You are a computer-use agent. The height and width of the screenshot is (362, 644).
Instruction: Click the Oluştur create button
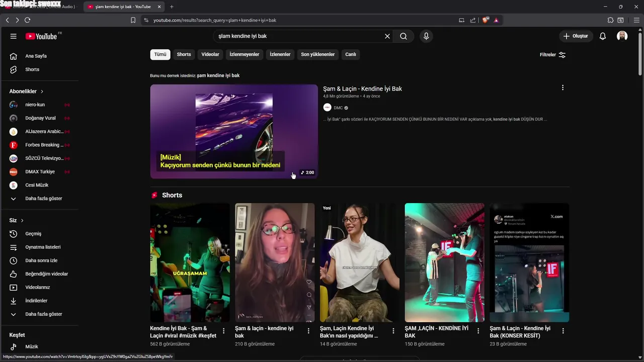click(576, 36)
